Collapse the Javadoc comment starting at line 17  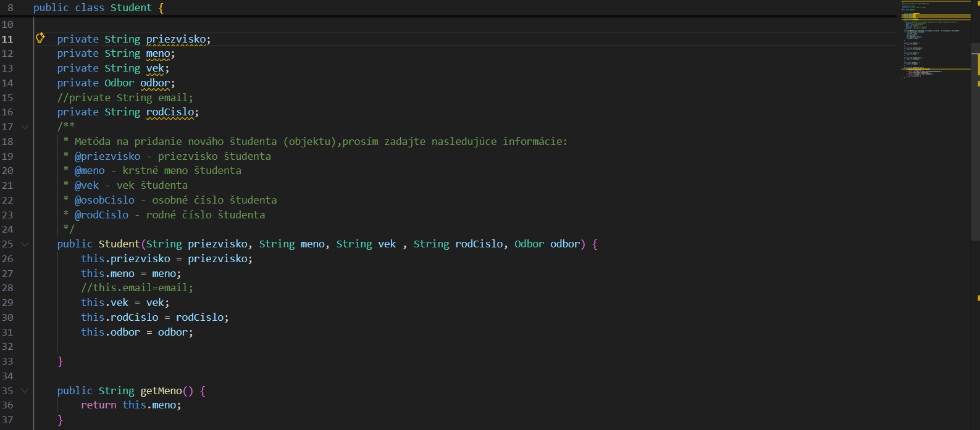[x=25, y=127]
